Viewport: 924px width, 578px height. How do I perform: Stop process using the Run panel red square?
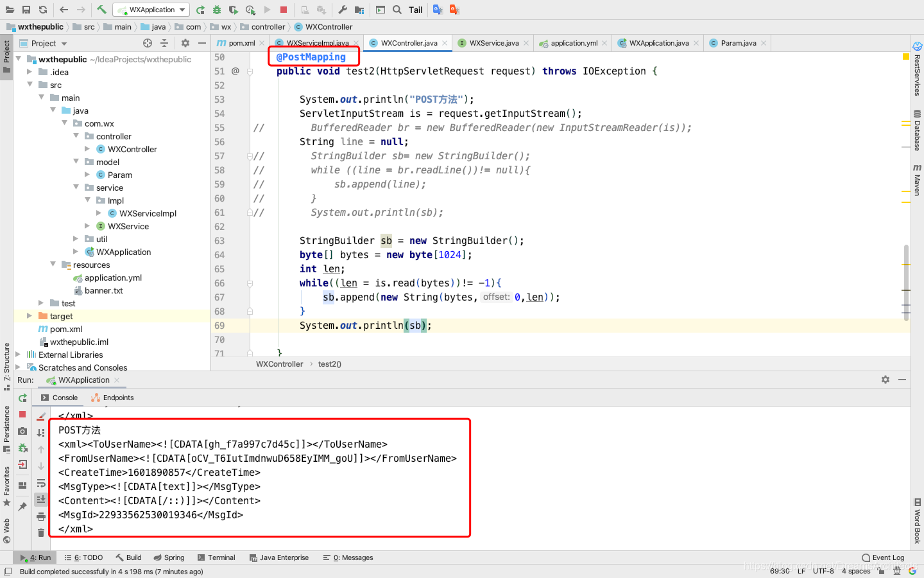(x=22, y=414)
